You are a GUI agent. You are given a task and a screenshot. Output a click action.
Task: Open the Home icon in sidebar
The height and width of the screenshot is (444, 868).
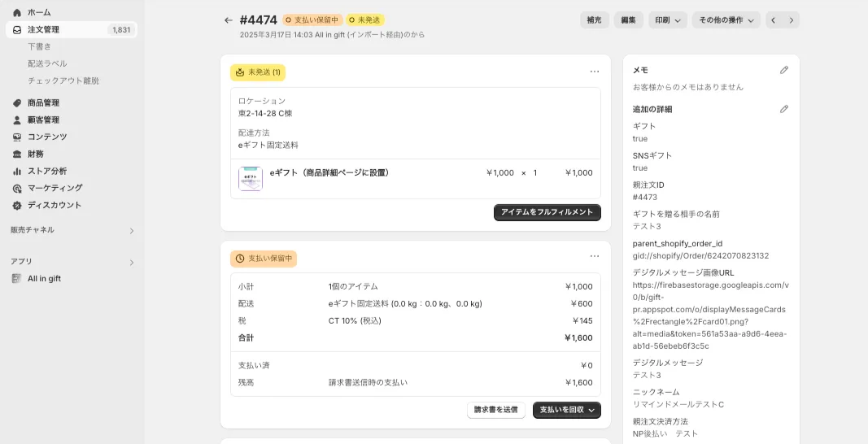point(17,12)
